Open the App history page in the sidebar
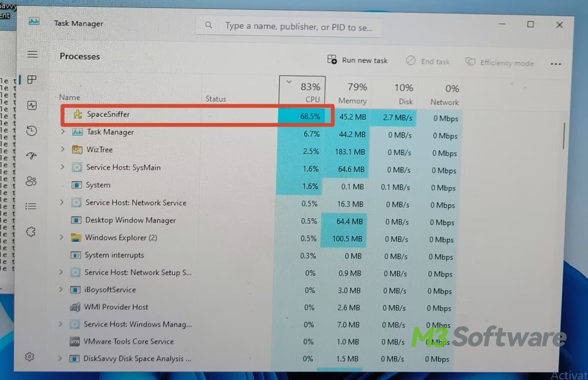 pyautogui.click(x=32, y=131)
